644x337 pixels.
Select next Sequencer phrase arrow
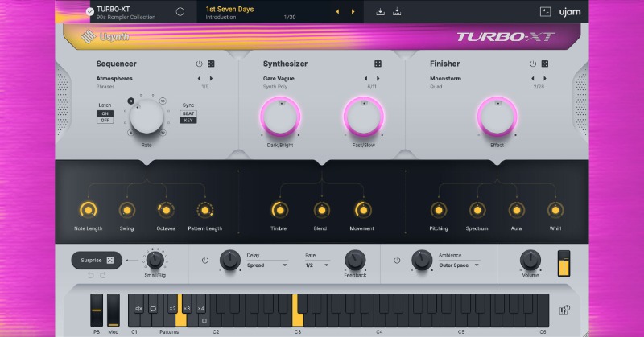pos(212,78)
